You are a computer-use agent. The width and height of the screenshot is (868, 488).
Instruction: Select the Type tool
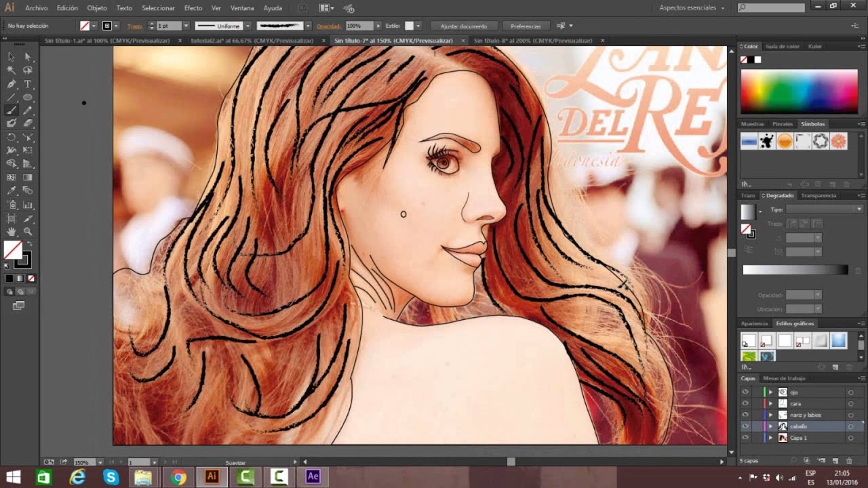(x=28, y=84)
